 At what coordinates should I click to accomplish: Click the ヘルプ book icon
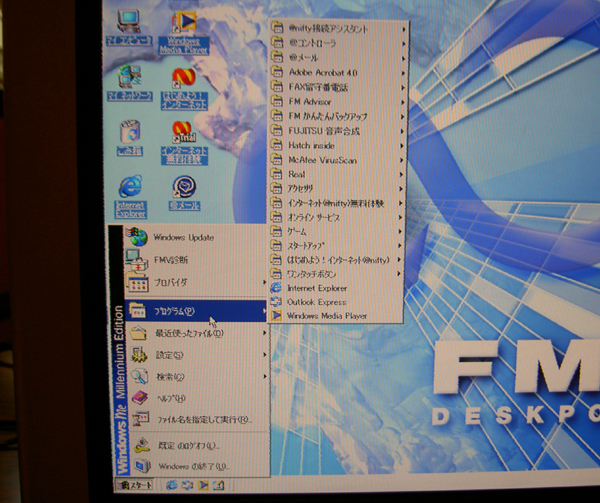click(140, 398)
